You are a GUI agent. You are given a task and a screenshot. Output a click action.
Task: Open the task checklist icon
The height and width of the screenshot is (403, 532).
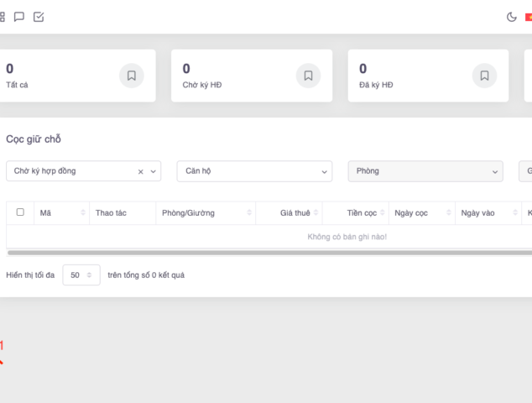pyautogui.click(x=39, y=17)
